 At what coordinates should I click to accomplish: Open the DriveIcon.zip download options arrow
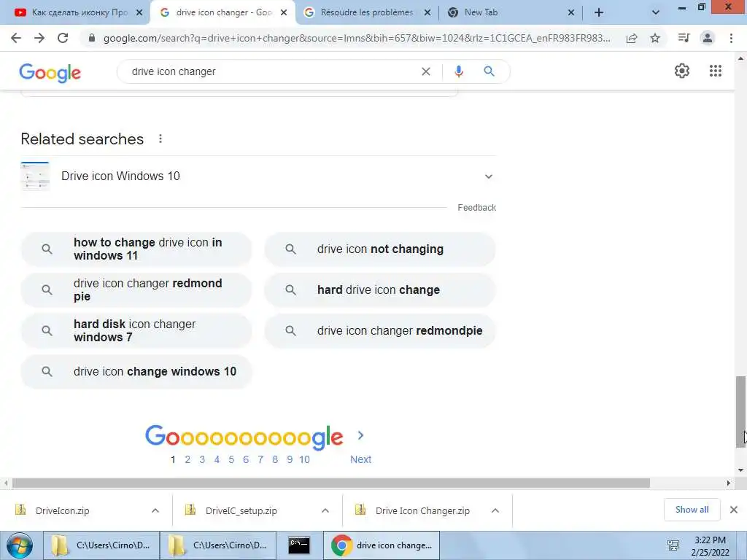coord(155,510)
